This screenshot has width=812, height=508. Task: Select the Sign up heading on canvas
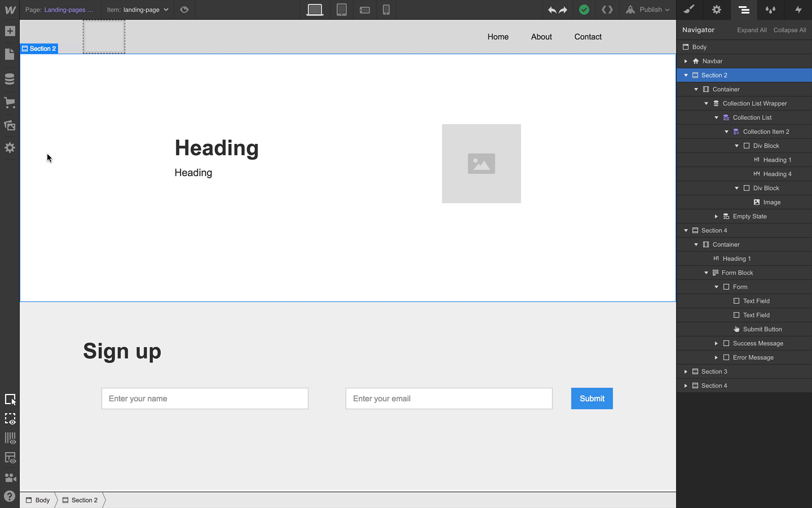122,351
